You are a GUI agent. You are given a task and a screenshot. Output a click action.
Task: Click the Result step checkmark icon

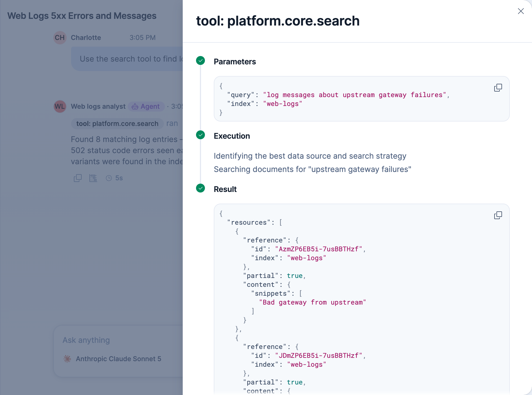click(x=200, y=188)
